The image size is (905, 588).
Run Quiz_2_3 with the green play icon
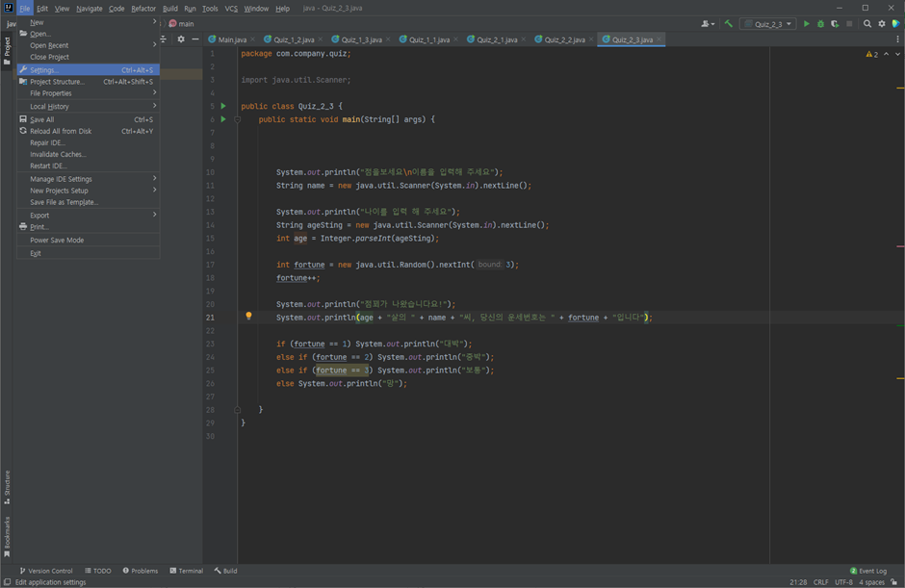tap(807, 23)
